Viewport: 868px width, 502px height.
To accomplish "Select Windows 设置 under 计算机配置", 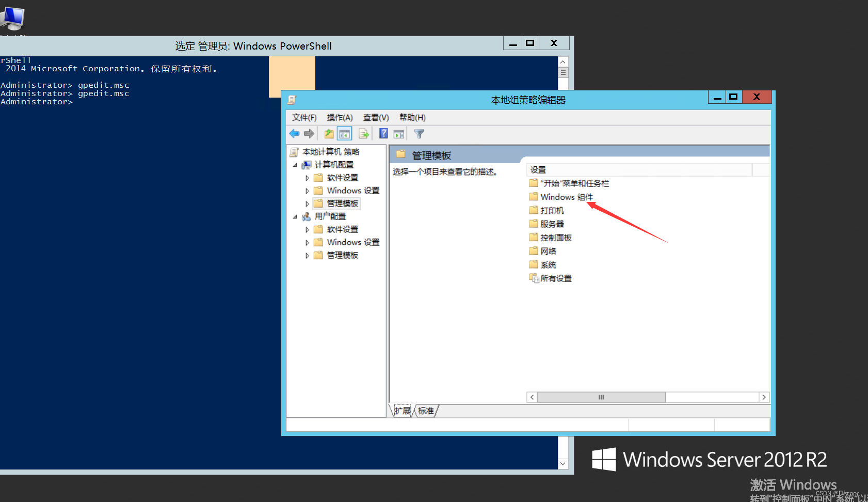I will pos(353,191).
